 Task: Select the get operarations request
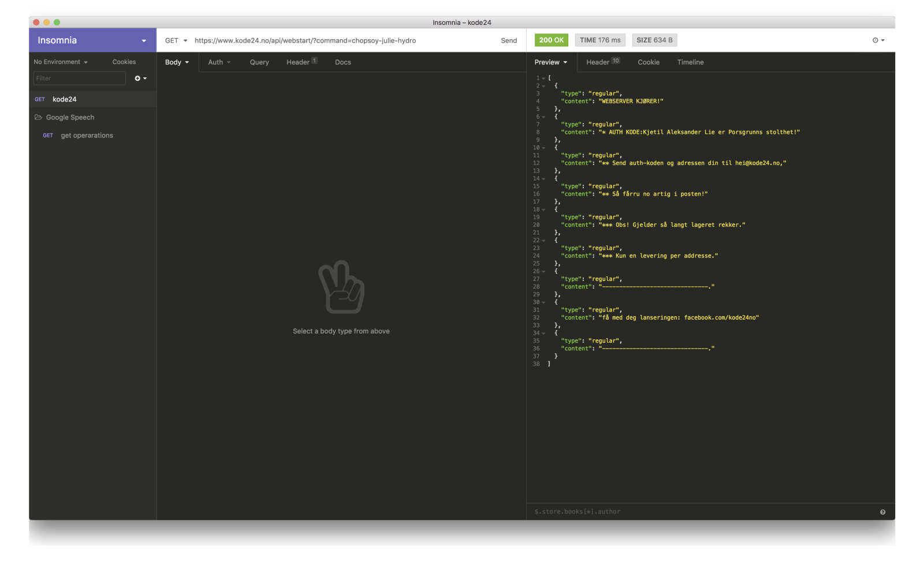tap(92, 136)
